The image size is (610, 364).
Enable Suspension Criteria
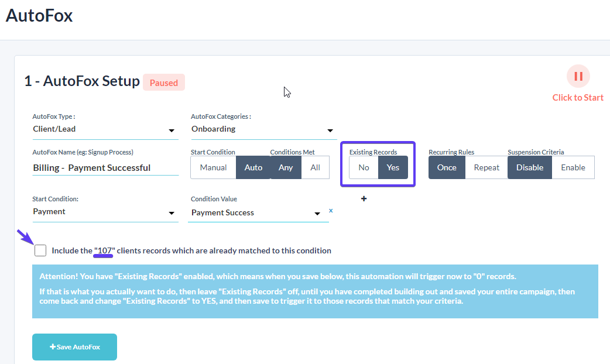click(573, 167)
